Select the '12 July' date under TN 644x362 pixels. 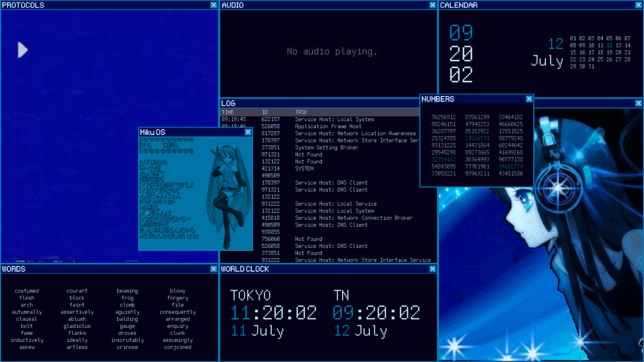click(x=360, y=331)
